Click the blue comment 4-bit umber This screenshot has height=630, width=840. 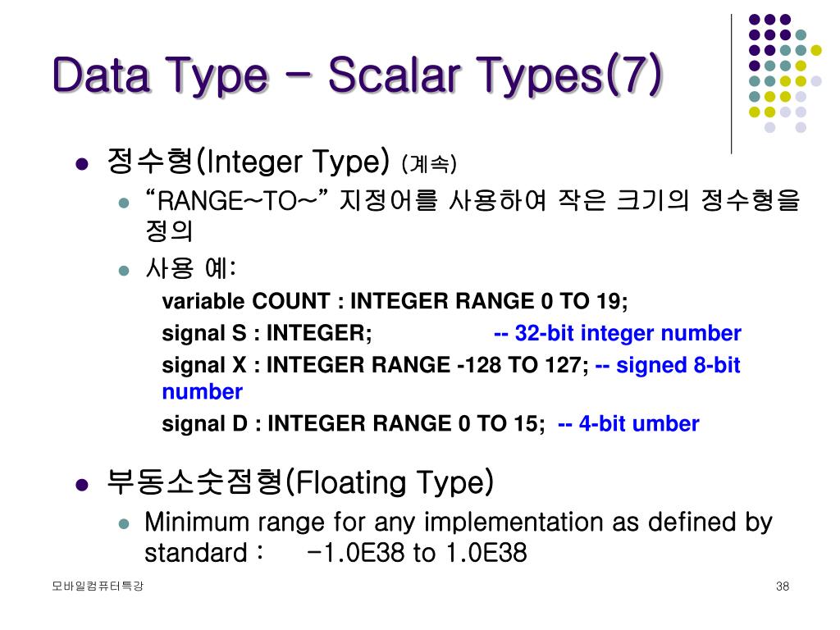[628, 424]
